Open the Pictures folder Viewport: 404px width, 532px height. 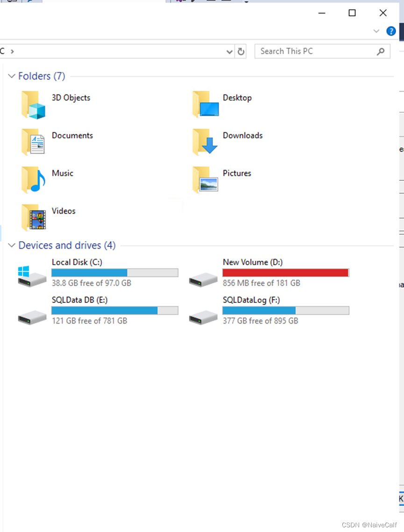coord(237,173)
